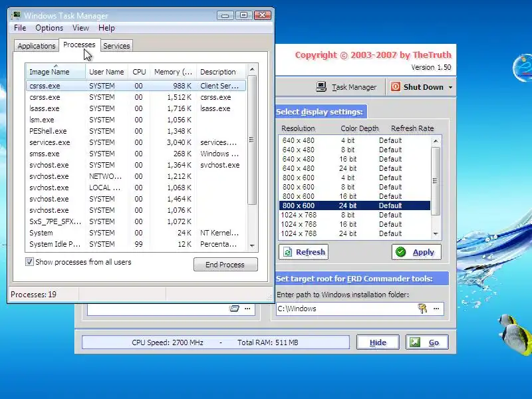The image size is (532, 399).
Task: Select 1024 x 768 8 bit resolution
Action: (x=355, y=215)
